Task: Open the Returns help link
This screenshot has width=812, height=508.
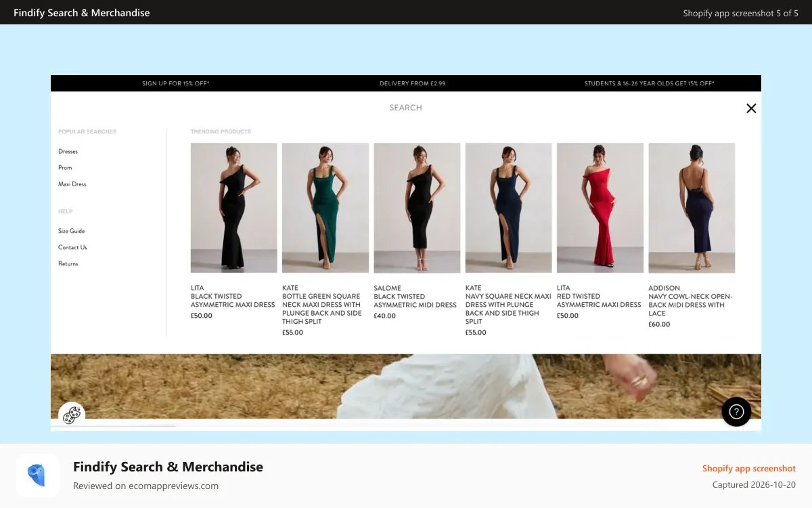Action: [x=68, y=263]
